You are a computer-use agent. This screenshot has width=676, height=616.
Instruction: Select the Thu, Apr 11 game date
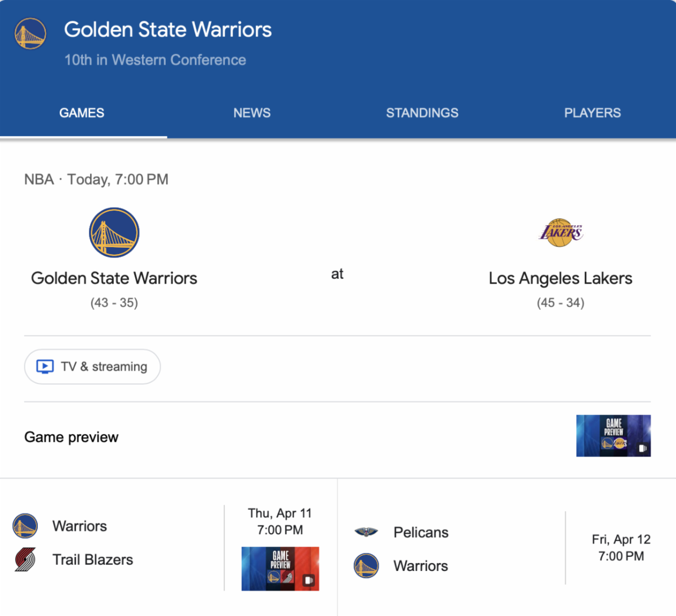(280, 521)
